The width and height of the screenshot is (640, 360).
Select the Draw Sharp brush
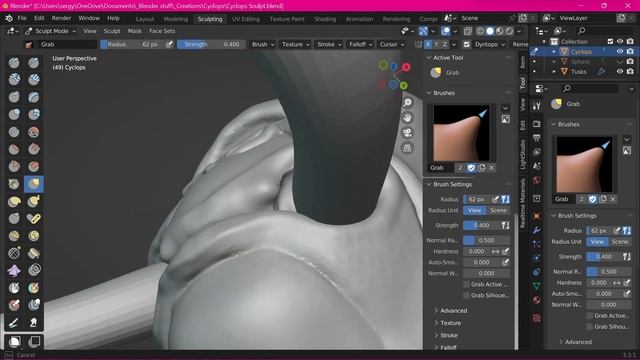tap(33, 63)
